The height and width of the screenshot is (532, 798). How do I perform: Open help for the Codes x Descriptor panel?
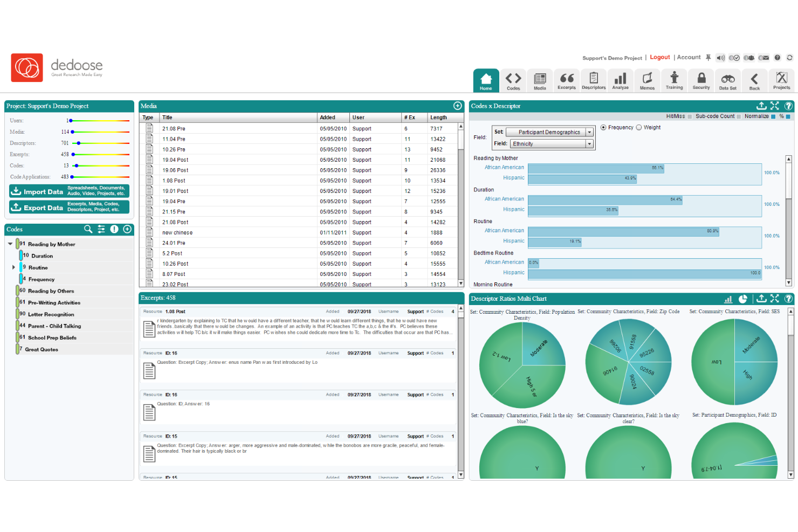coord(788,106)
